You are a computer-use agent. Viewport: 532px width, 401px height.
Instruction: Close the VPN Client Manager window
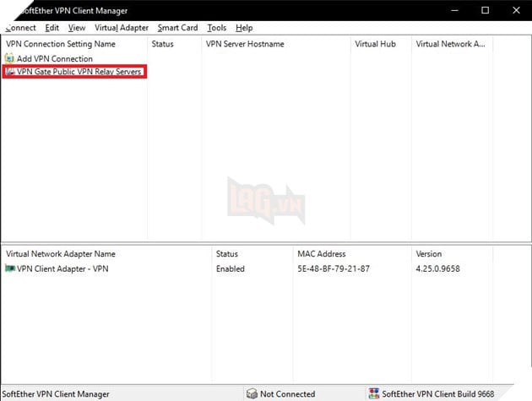tap(516, 10)
